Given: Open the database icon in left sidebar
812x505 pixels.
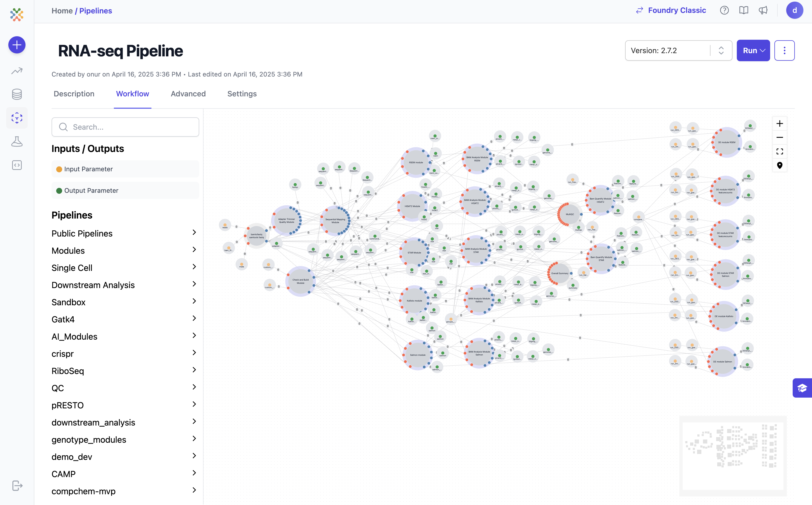Looking at the screenshot, I should (x=17, y=94).
